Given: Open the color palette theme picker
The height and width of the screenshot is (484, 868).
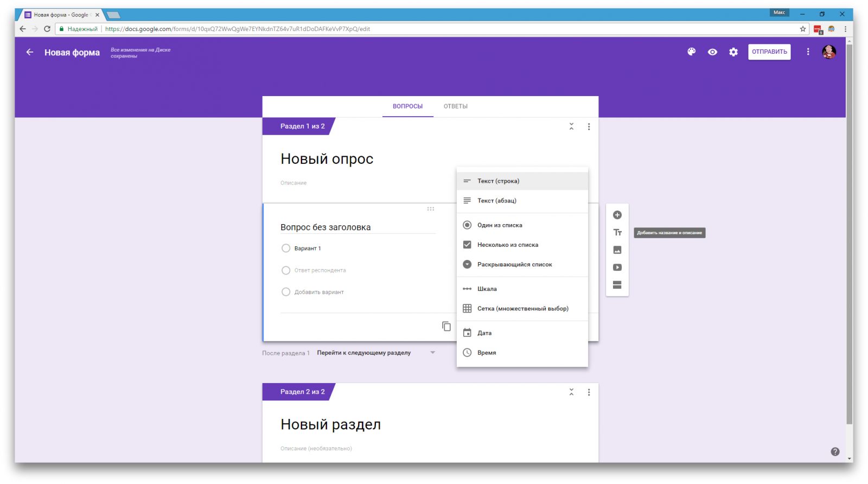Looking at the screenshot, I should pos(691,52).
